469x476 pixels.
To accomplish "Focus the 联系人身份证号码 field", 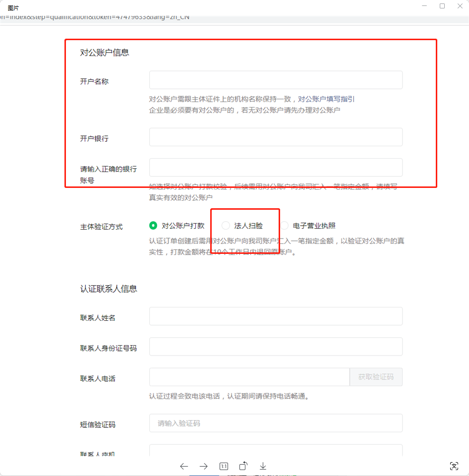I will point(276,347).
